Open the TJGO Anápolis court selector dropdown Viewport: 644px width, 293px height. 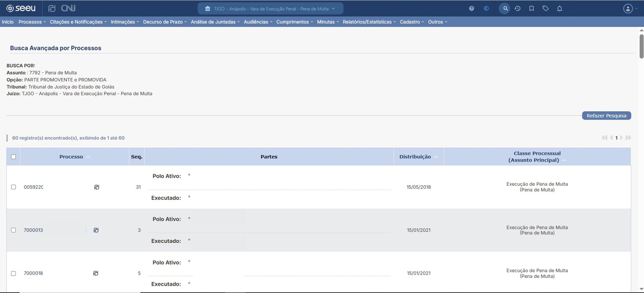pos(271,9)
